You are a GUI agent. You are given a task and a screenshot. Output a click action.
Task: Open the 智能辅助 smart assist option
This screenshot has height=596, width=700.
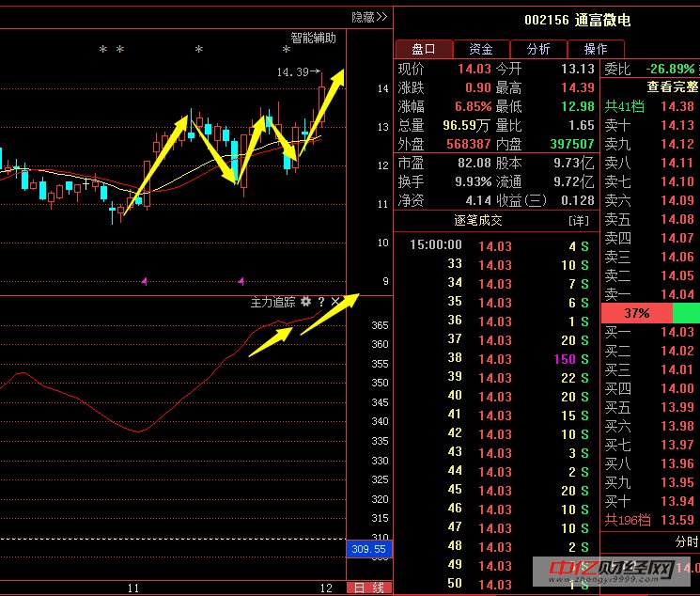pyautogui.click(x=313, y=39)
